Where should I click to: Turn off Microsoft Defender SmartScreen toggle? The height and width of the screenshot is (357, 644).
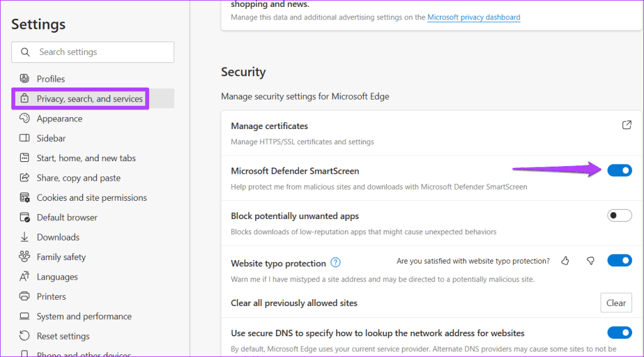coord(619,171)
